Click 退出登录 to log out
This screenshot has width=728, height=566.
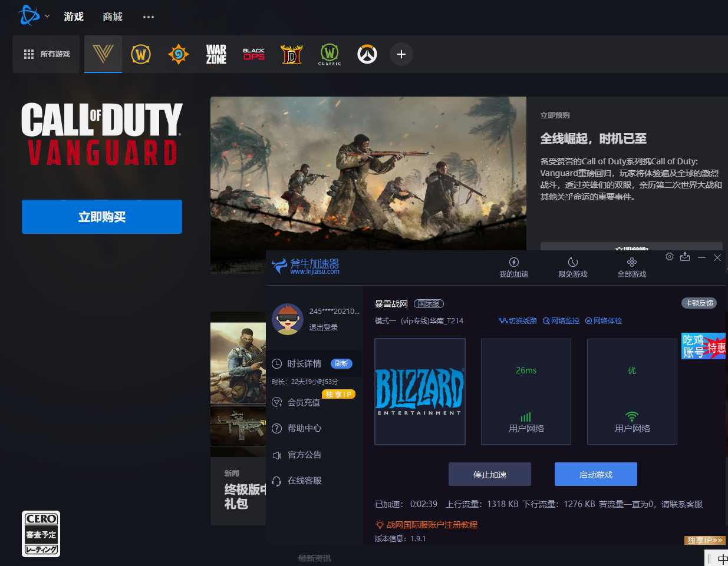click(324, 327)
